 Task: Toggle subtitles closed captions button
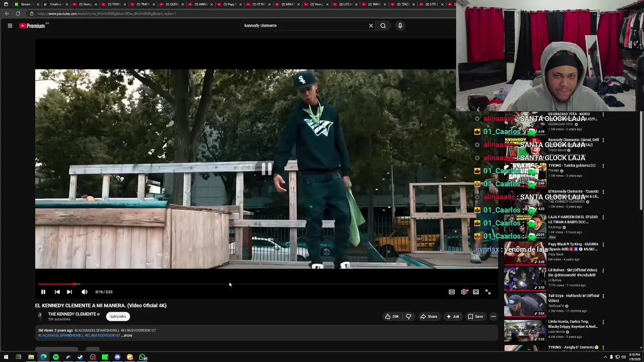452,292
